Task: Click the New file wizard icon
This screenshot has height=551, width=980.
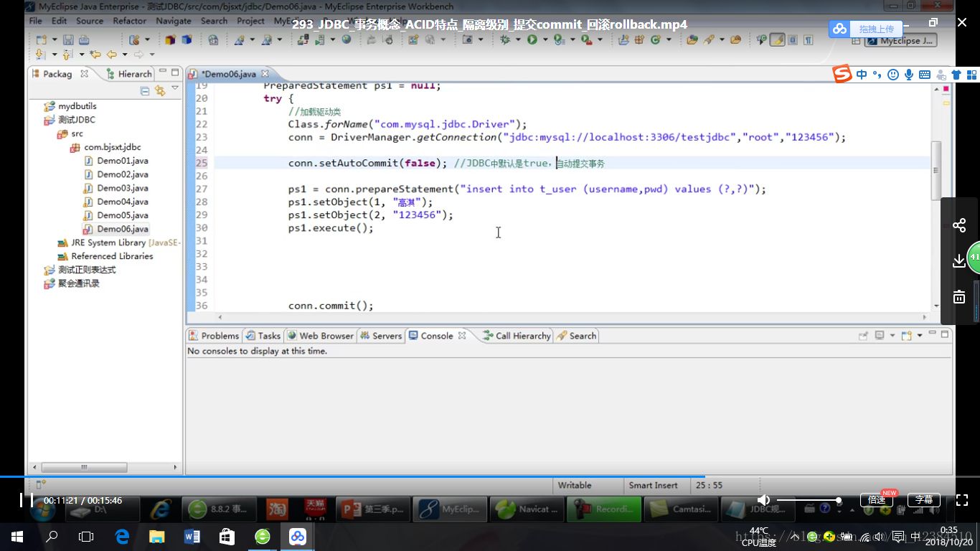Action: [x=42, y=40]
